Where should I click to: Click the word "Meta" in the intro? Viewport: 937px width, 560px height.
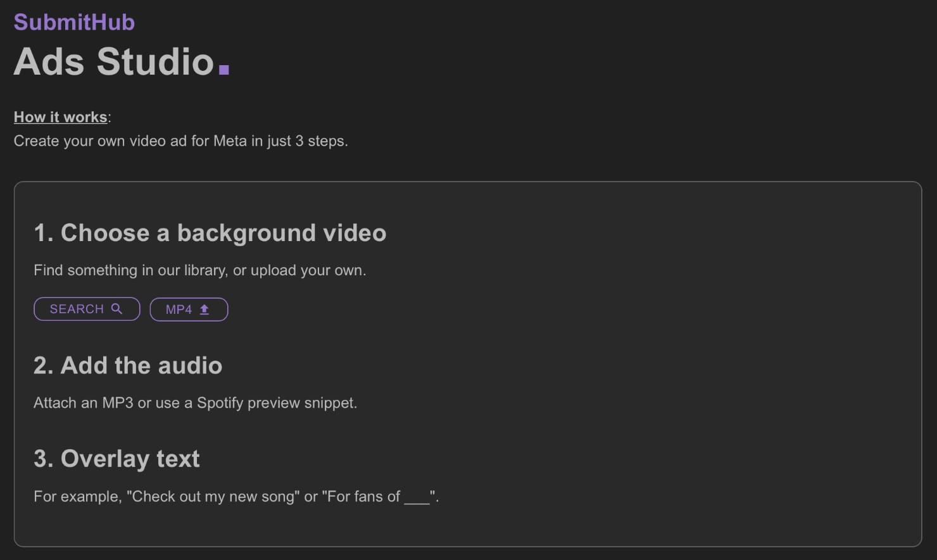[x=230, y=140]
